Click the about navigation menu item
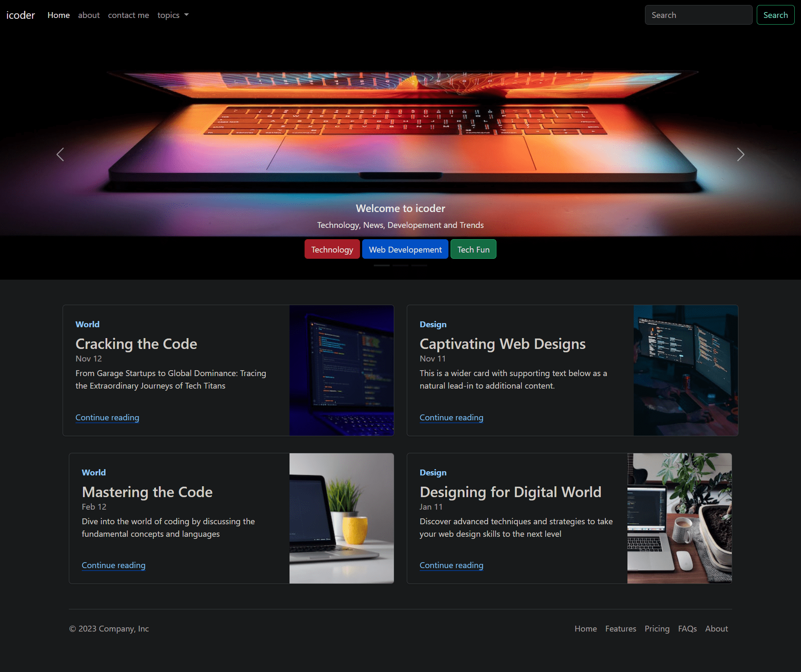The height and width of the screenshot is (672, 801). pyautogui.click(x=88, y=15)
